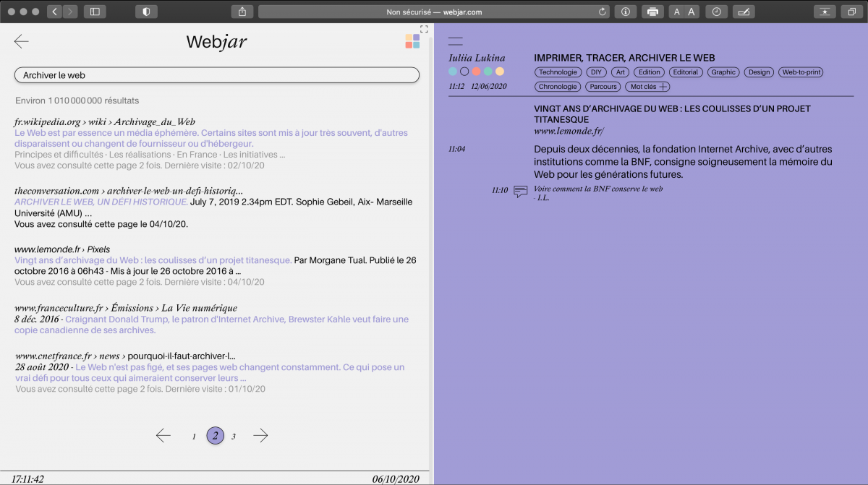The height and width of the screenshot is (485, 868).
Task: Click the 'Archiver le web' search field
Action: click(x=217, y=75)
